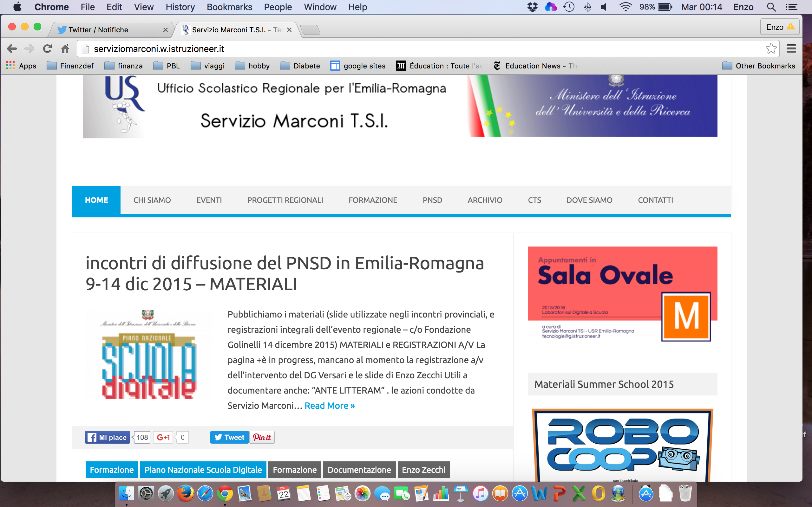This screenshot has width=812, height=507.
Task: Click the Pinterest Pin it button
Action: click(262, 437)
